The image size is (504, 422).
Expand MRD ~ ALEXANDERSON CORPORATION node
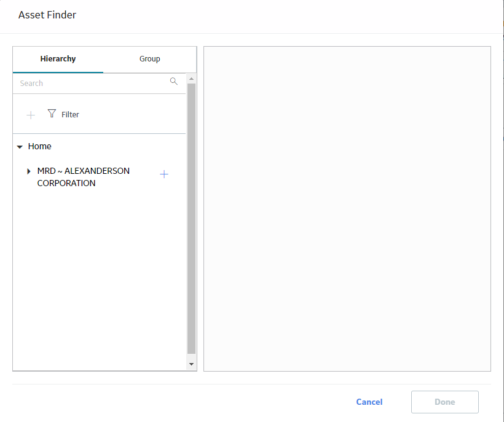[29, 171]
